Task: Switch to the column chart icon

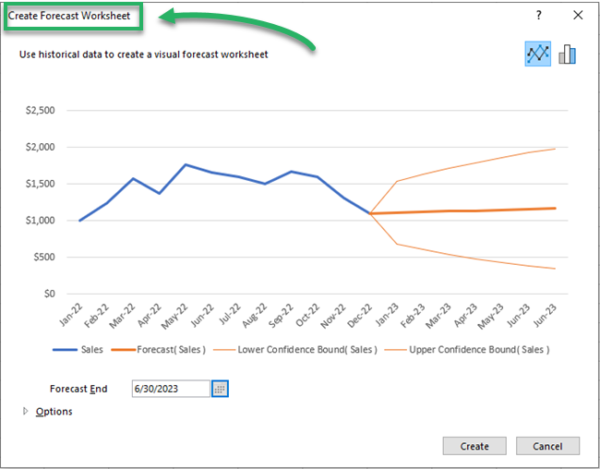Action: point(567,54)
